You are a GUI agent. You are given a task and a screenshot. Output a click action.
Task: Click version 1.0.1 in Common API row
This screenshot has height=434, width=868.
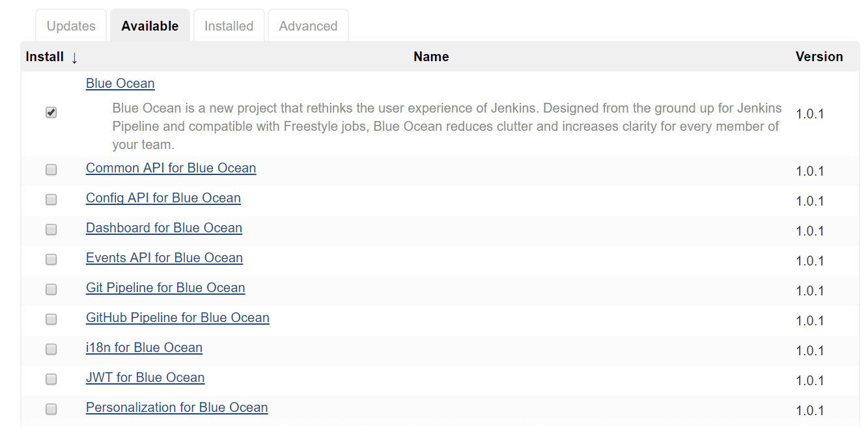(x=810, y=171)
